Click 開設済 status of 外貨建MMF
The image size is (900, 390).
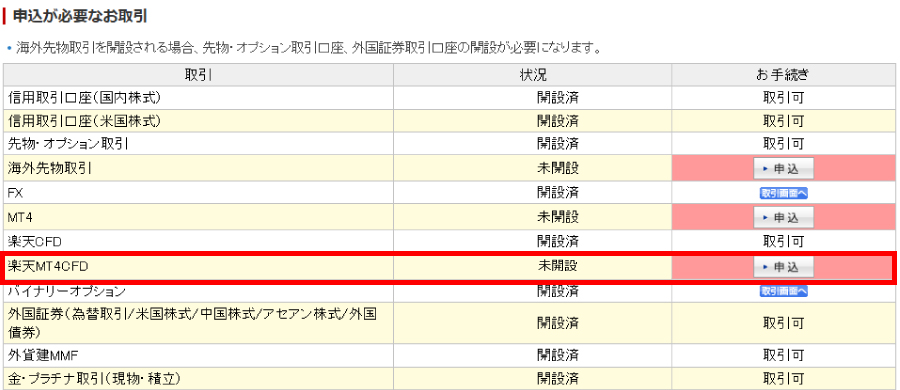[x=558, y=355]
